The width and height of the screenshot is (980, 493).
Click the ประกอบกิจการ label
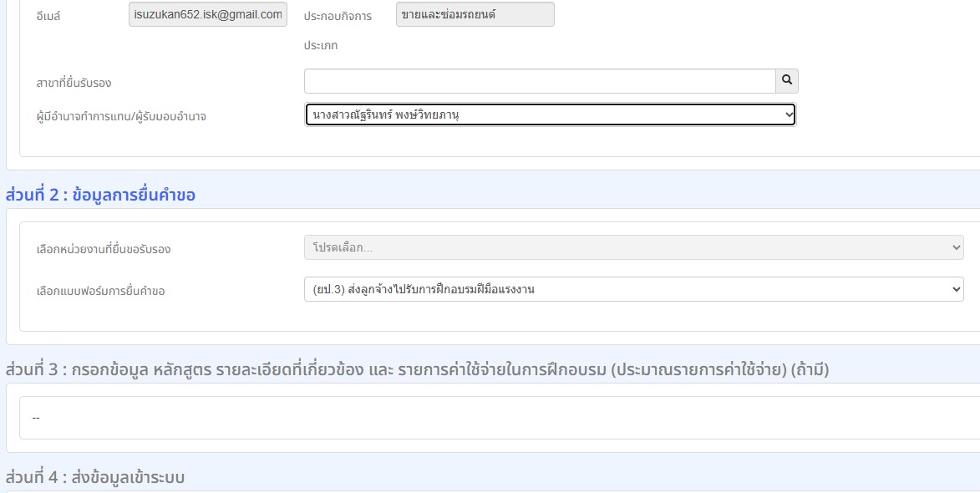338,17
